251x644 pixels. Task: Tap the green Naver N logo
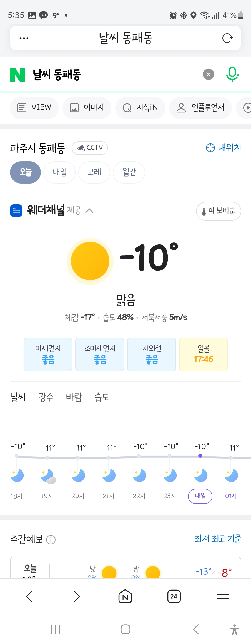pyautogui.click(x=17, y=75)
